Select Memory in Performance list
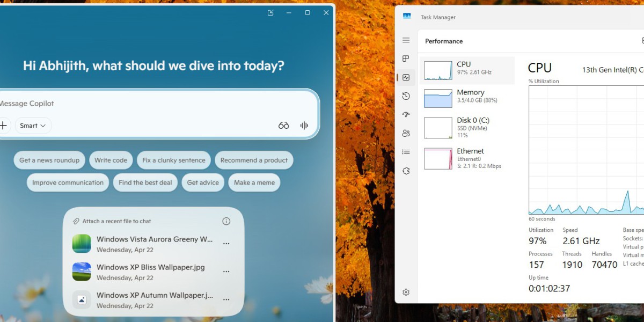This screenshot has height=322, width=644. tap(467, 98)
